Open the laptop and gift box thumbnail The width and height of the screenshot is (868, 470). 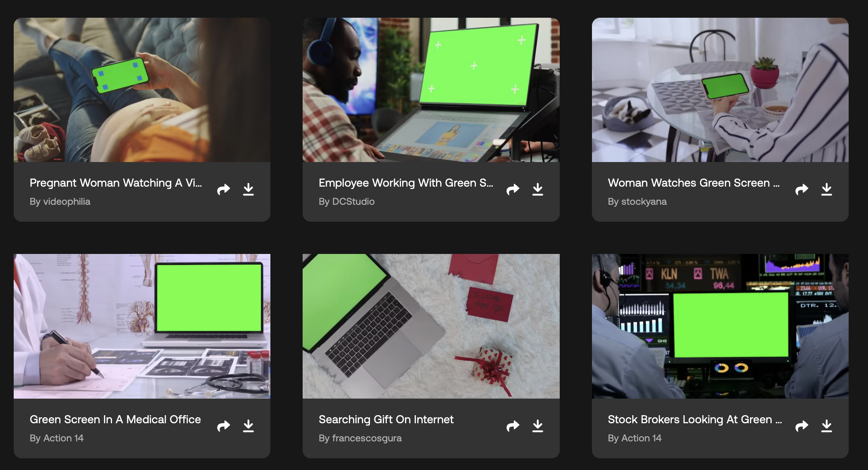point(431,326)
